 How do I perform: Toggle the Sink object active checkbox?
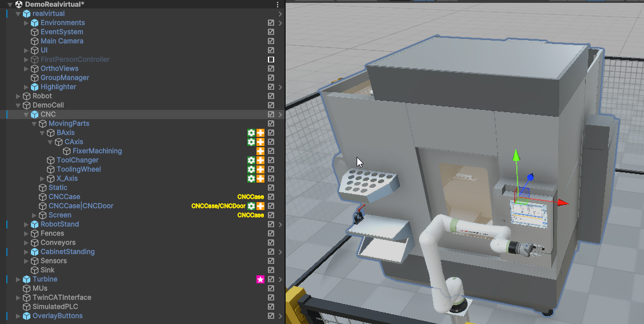coord(271,270)
